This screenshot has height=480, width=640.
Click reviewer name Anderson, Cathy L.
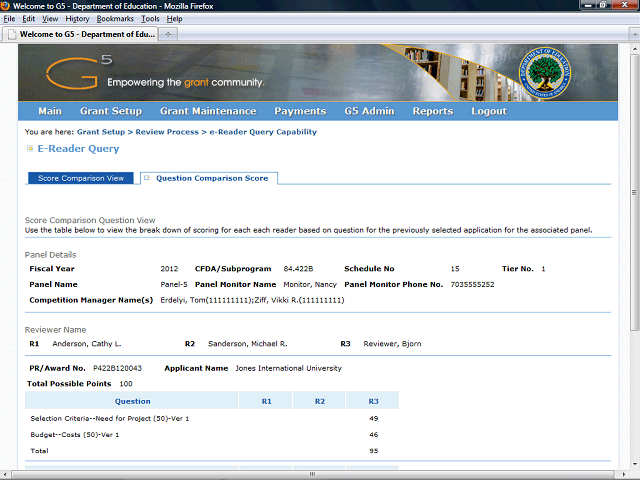[x=87, y=344]
